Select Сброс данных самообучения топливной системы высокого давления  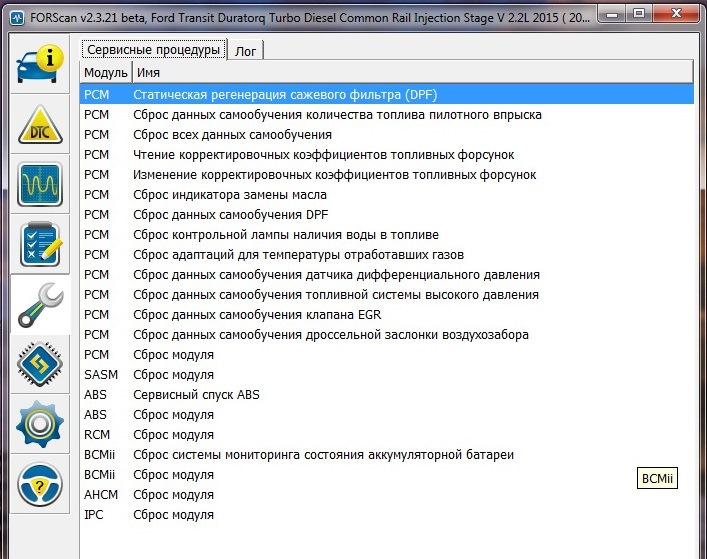(386, 295)
